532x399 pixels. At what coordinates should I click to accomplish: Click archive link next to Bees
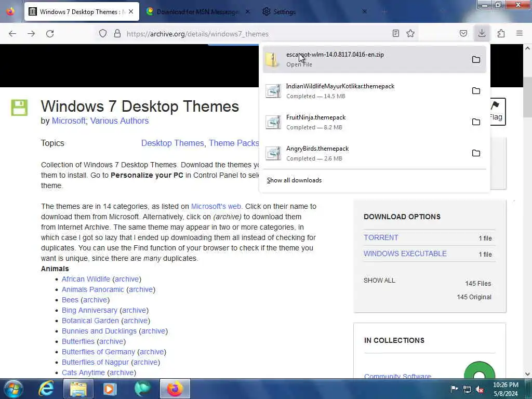point(95,300)
